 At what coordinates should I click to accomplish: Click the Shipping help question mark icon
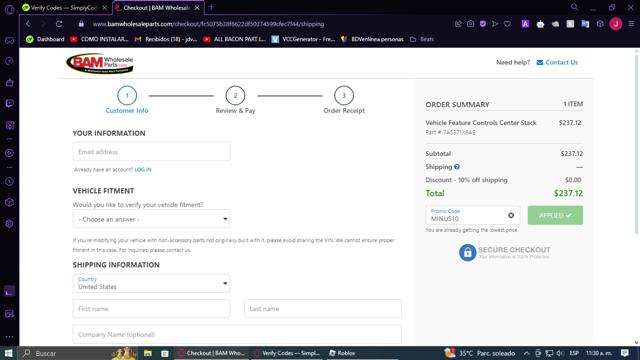coord(457,167)
